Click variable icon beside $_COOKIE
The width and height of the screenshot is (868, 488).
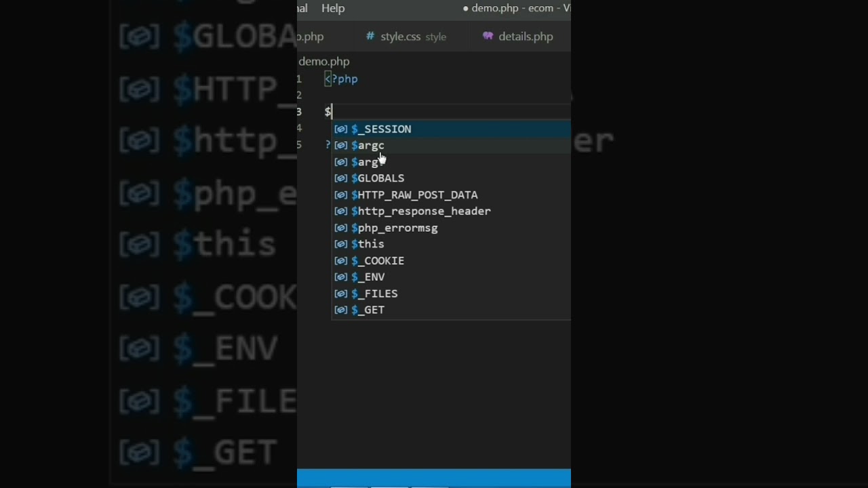coord(340,260)
